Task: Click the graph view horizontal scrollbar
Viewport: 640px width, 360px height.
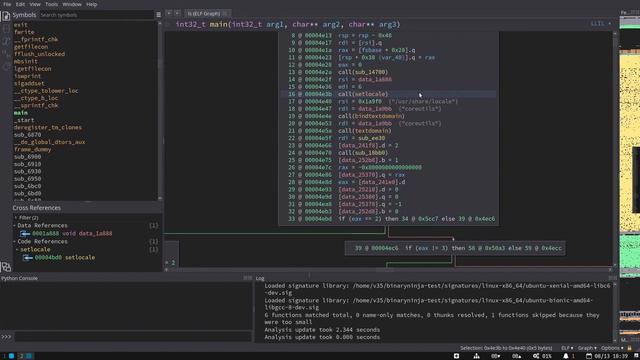Action: pos(388,270)
